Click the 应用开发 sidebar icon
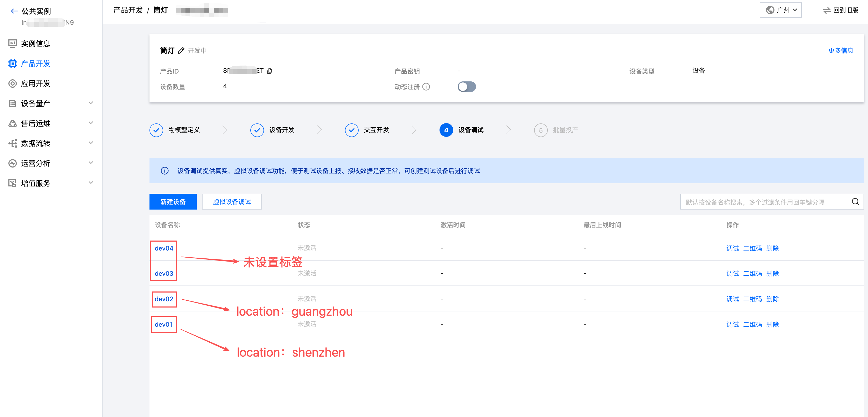 [12, 84]
